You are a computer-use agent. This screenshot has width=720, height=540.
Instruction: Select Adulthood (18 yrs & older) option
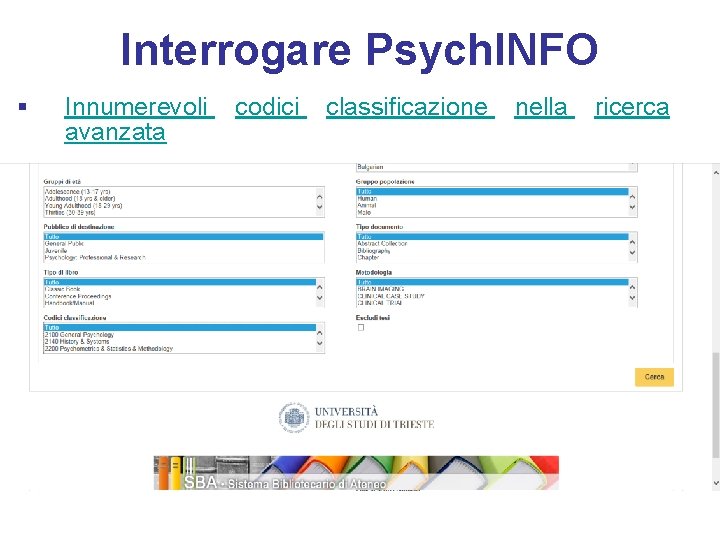click(x=180, y=198)
